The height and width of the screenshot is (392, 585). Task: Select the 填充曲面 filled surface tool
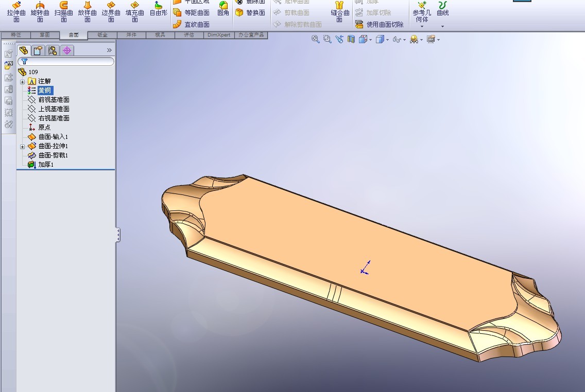point(135,12)
